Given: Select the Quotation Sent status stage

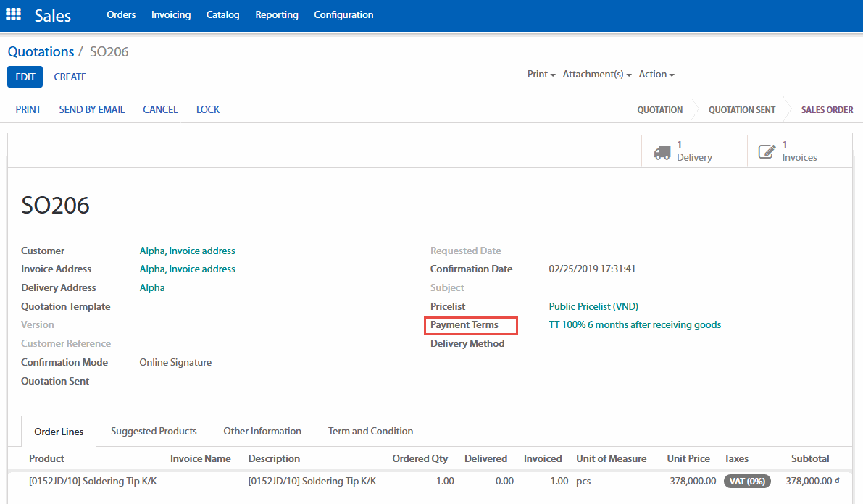Looking at the screenshot, I should point(741,110).
